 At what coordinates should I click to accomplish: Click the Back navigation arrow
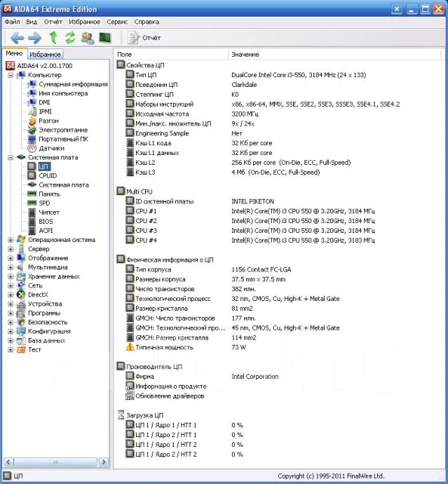[x=17, y=38]
